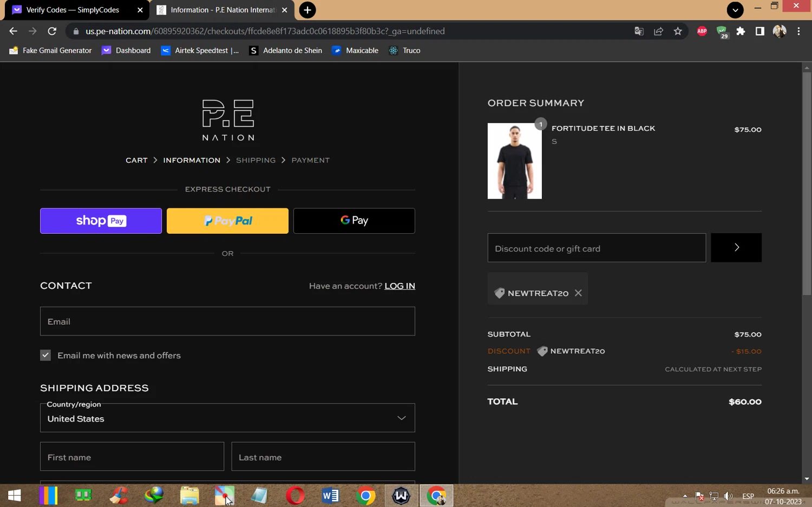812x507 pixels.
Task: Bookmark this page with star icon
Action: tap(678, 31)
